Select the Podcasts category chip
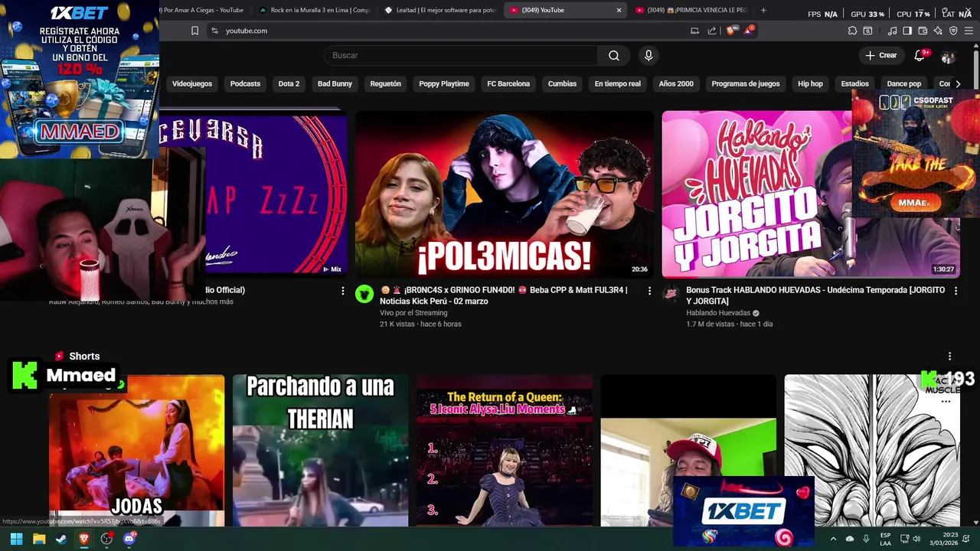Screen dimensions: 980x551 pos(245,83)
